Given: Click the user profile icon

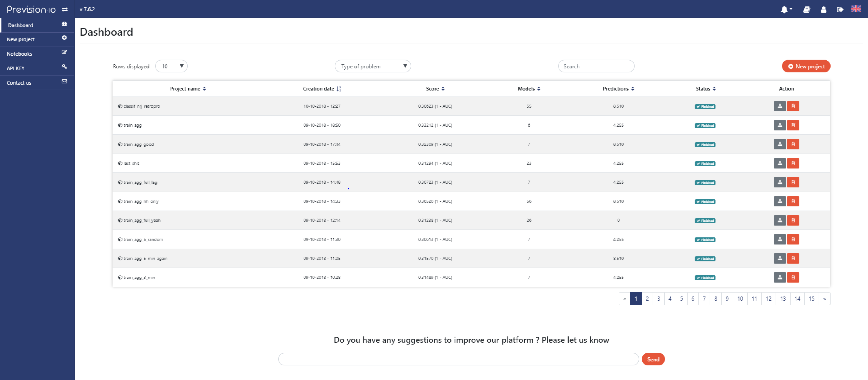Looking at the screenshot, I should [x=824, y=10].
